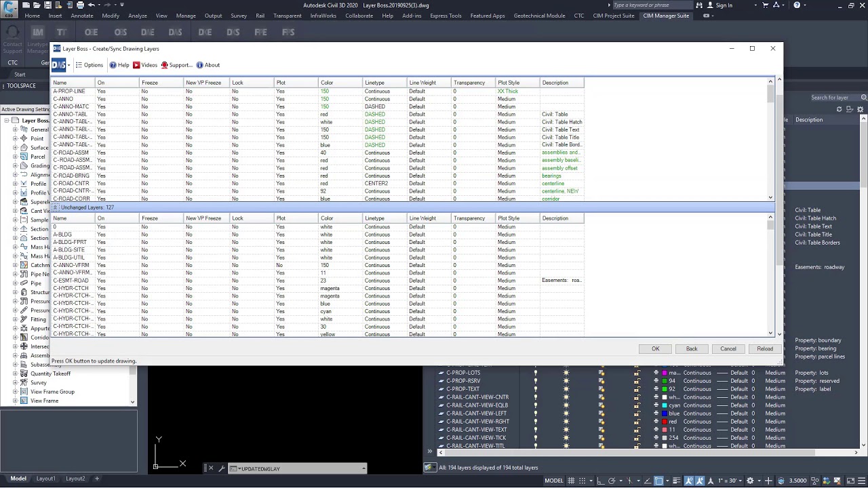Open the About dialog from the toolbar
The width and height of the screenshot is (868, 488).
(x=208, y=65)
